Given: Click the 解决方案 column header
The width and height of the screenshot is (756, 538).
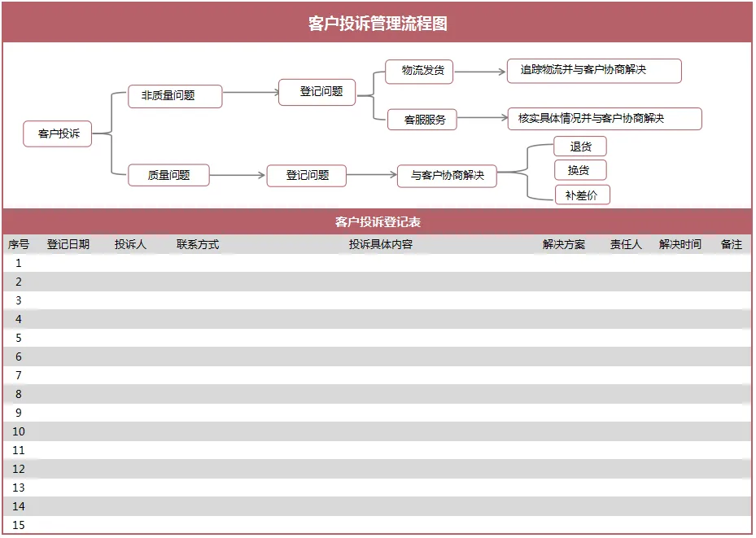Looking at the screenshot, I should click(564, 244).
